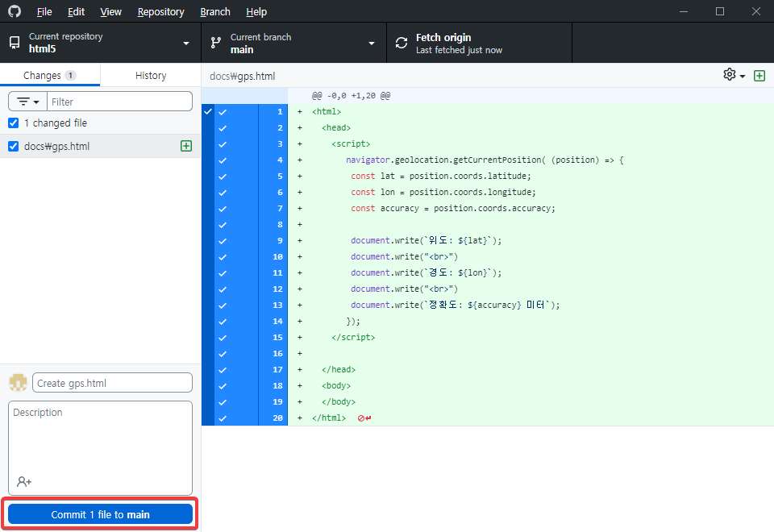This screenshot has height=532, width=774.
Task: Open the diff settings gear icon
Action: coord(728,74)
